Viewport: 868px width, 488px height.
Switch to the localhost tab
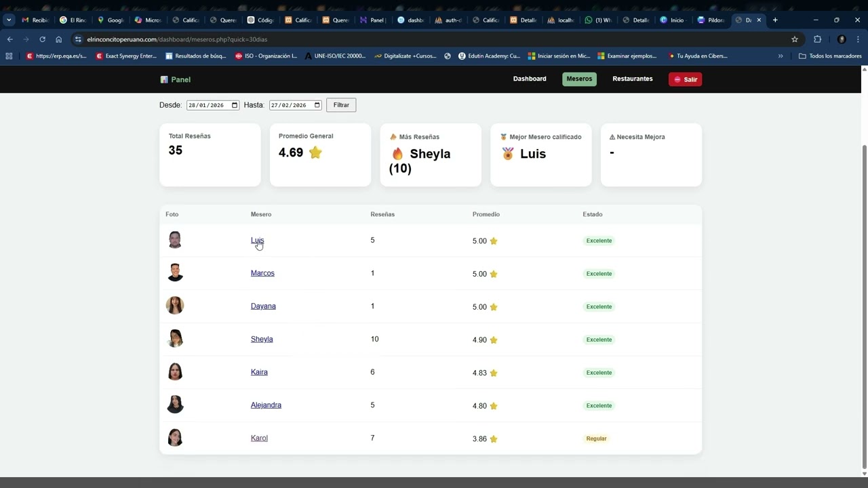(561, 20)
